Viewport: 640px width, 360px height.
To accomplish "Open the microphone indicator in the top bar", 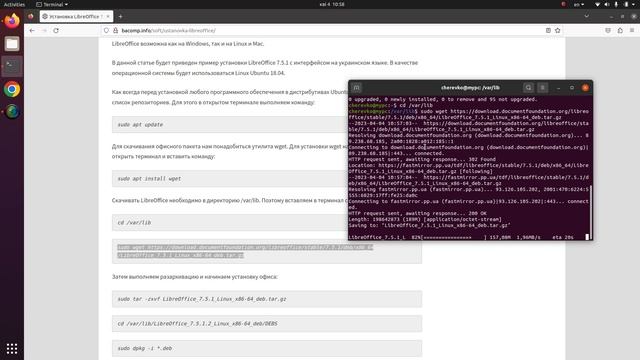I will (616, 4).
